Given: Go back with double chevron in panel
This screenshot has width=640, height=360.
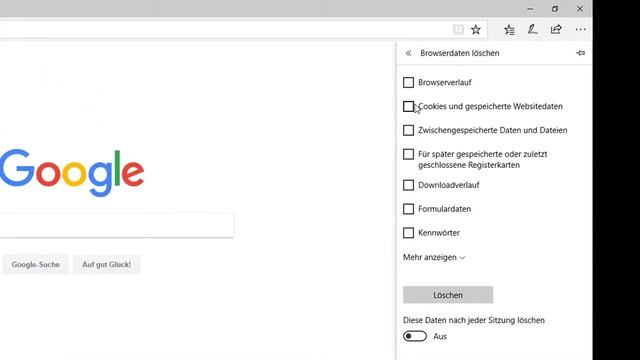Looking at the screenshot, I should 408,53.
